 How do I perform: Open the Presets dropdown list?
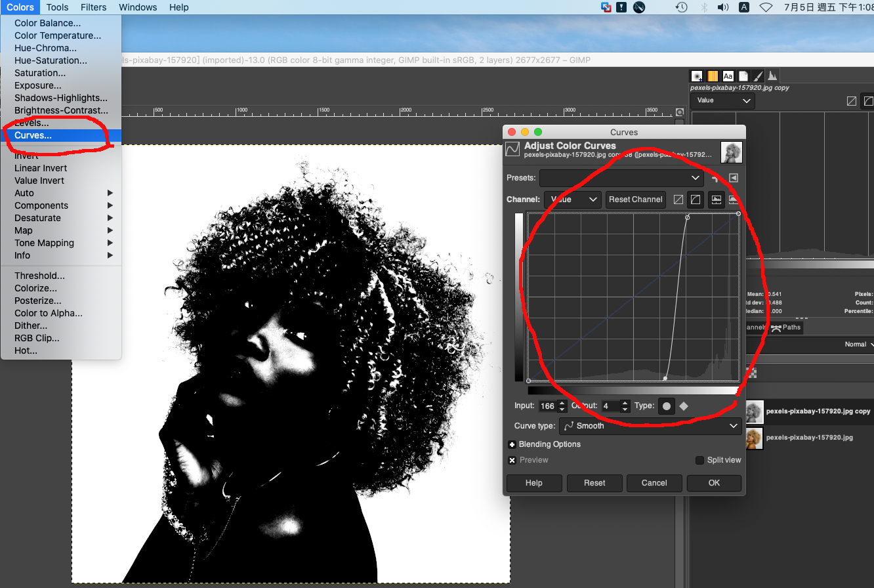621,178
